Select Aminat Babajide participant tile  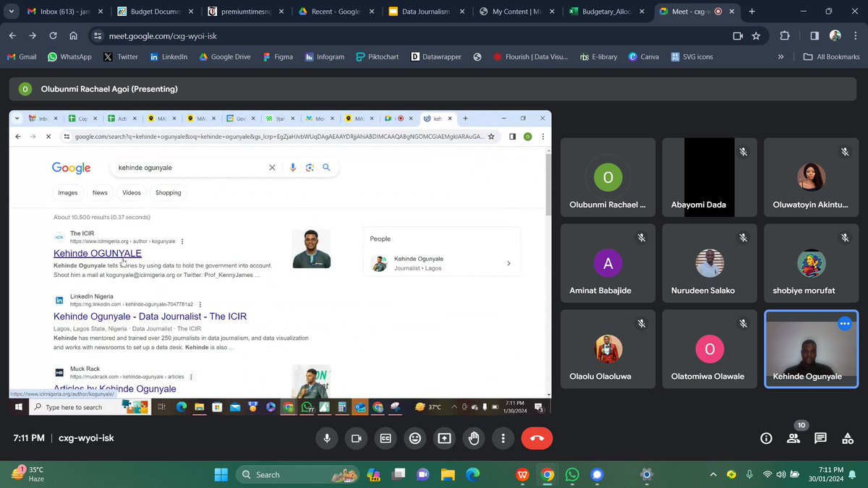[608, 263]
